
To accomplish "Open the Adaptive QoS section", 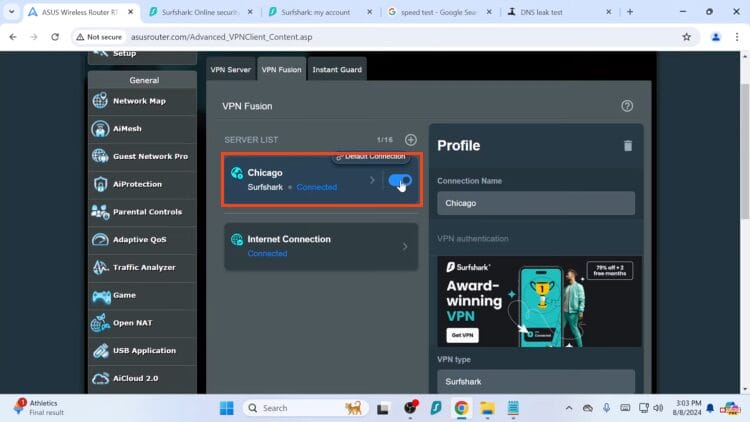I will pos(142,240).
